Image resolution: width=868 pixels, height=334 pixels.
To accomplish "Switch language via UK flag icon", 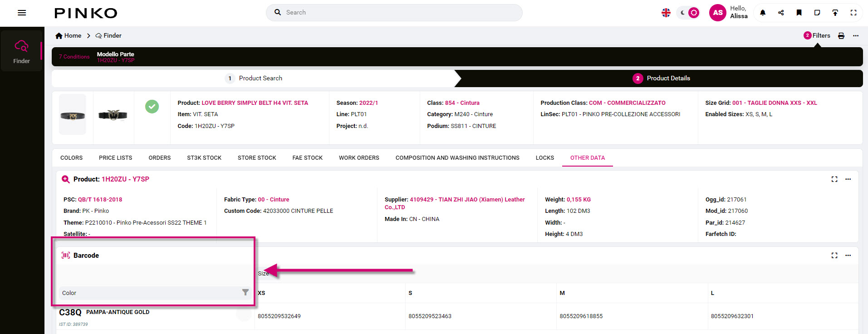I will tap(666, 13).
